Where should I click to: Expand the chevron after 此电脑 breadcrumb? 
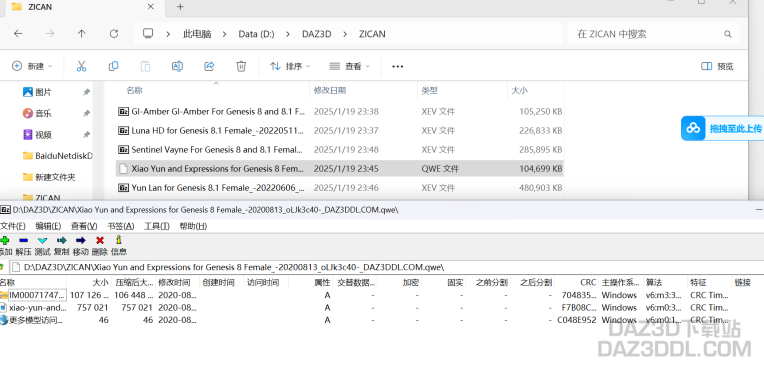tap(224, 34)
